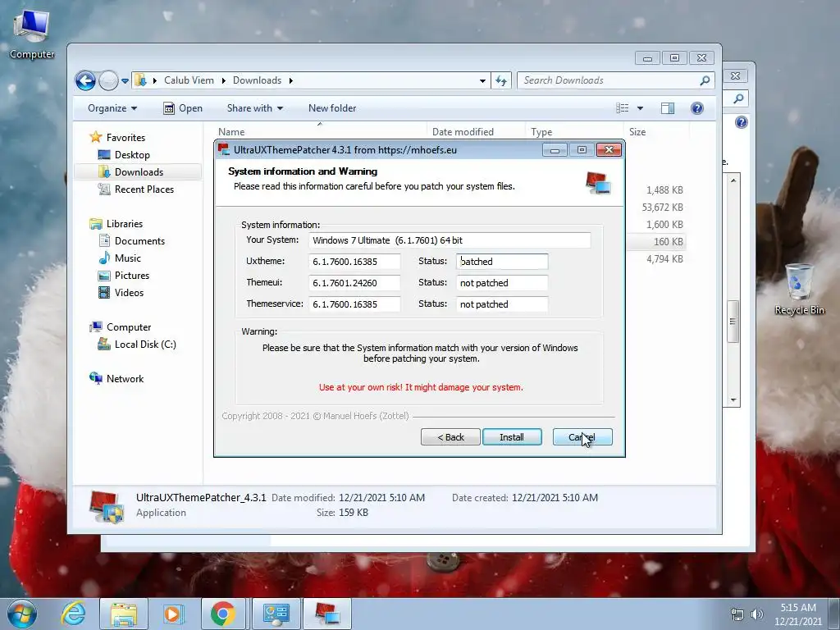Open the Windows Start menu
The image size is (840, 630).
(22, 614)
